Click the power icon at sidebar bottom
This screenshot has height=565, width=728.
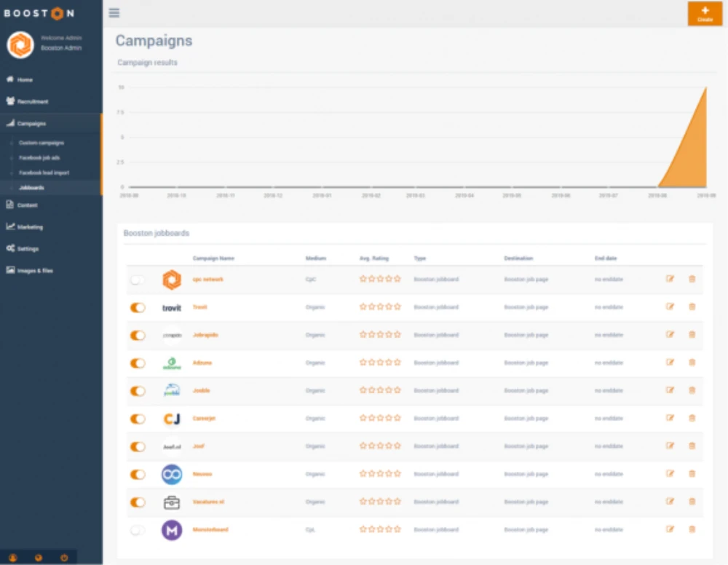pyautogui.click(x=64, y=558)
